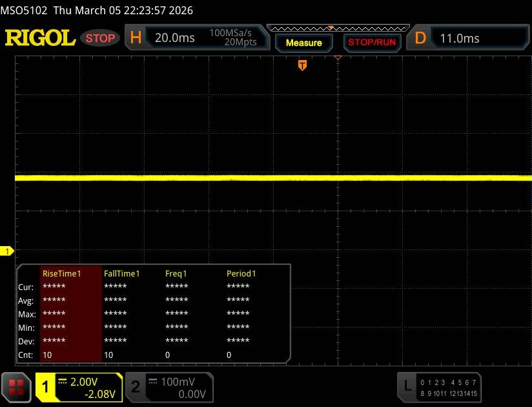Click the RIGOL logo
The width and height of the screenshot is (532, 407).
[40, 38]
